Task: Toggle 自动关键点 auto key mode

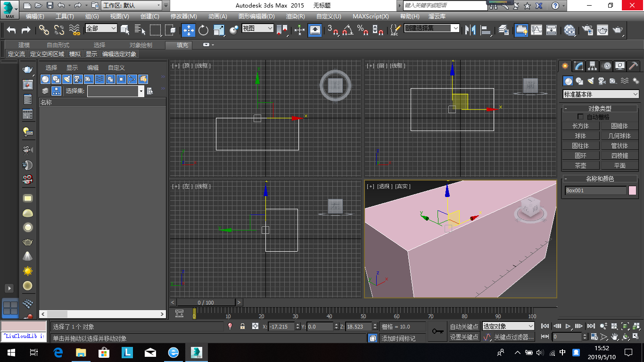Action: tap(464, 326)
